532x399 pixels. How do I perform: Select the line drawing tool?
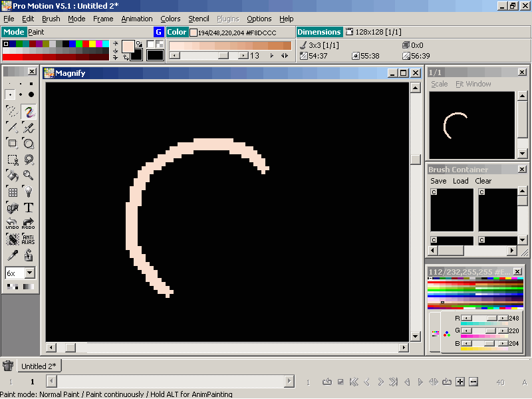point(12,128)
